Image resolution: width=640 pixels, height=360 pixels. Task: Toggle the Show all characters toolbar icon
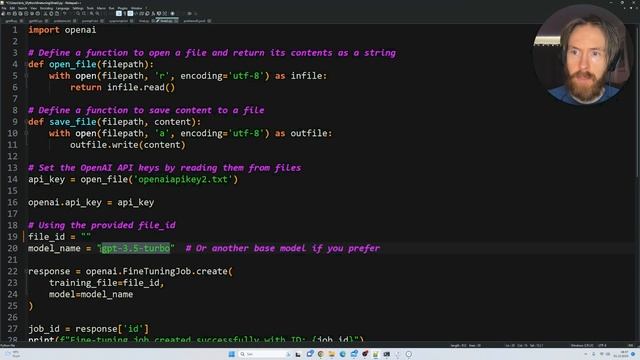pos(124,13)
